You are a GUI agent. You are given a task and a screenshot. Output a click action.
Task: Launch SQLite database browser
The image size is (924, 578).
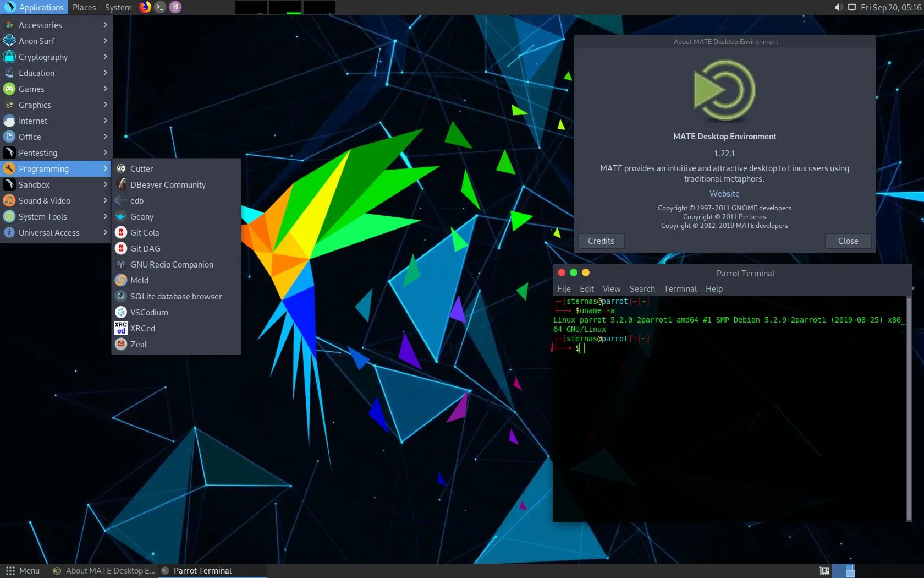[x=177, y=296]
